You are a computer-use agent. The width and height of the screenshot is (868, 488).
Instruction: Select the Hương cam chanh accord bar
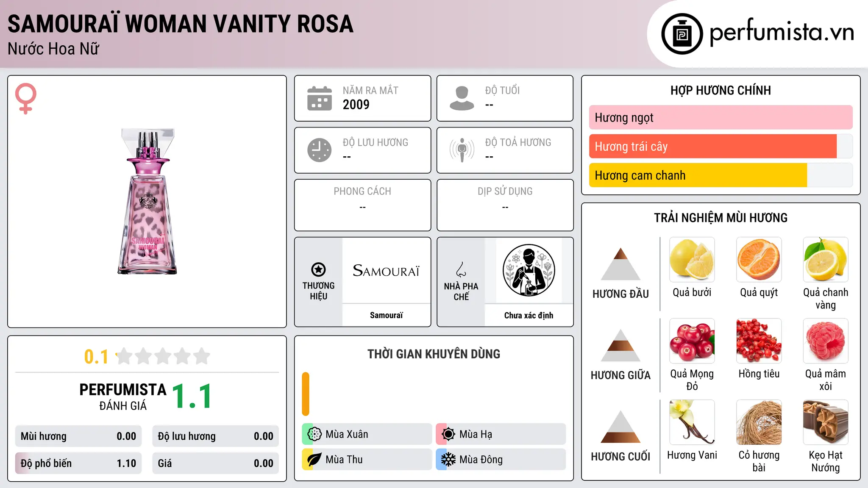[721, 175]
